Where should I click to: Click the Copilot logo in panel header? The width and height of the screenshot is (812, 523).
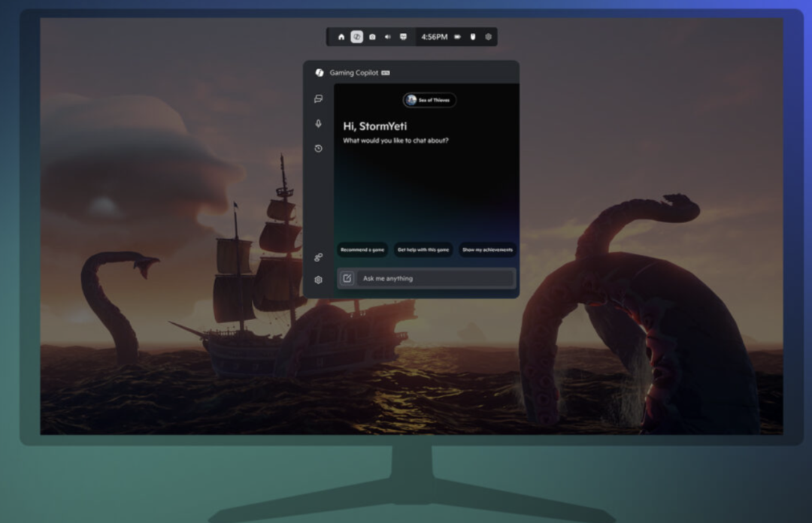(319, 73)
